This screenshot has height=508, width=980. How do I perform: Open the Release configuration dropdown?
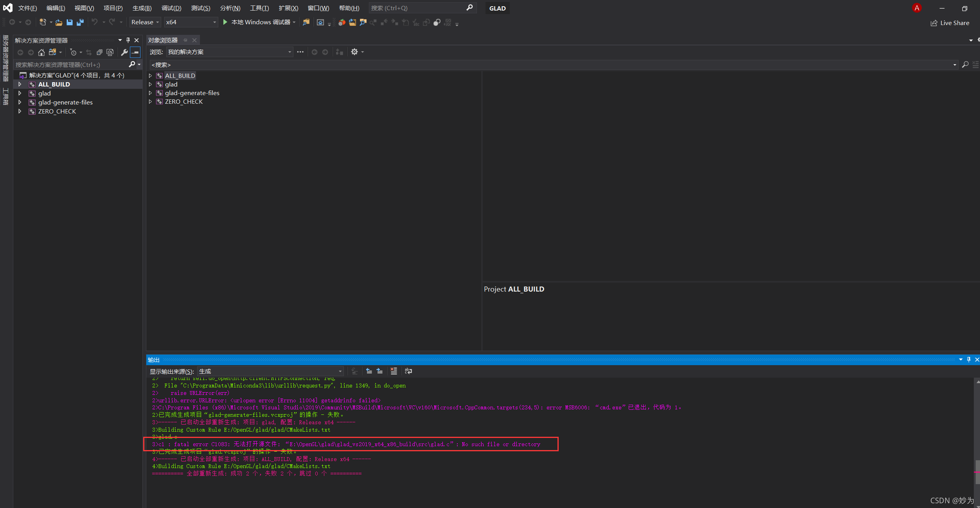click(145, 22)
